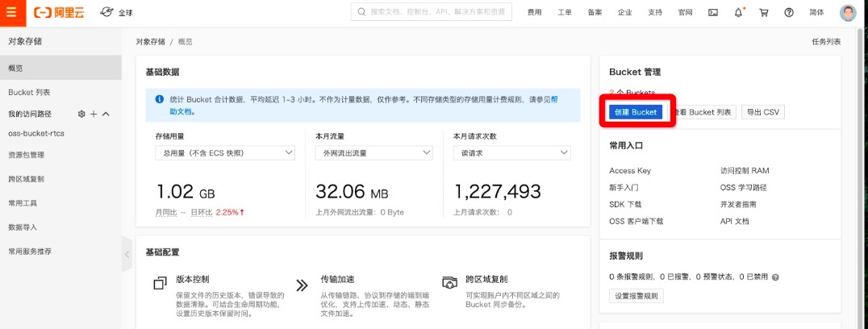Click the blue info icon in notice
Image resolution: width=868 pixels, height=329 pixels.
[x=160, y=99]
